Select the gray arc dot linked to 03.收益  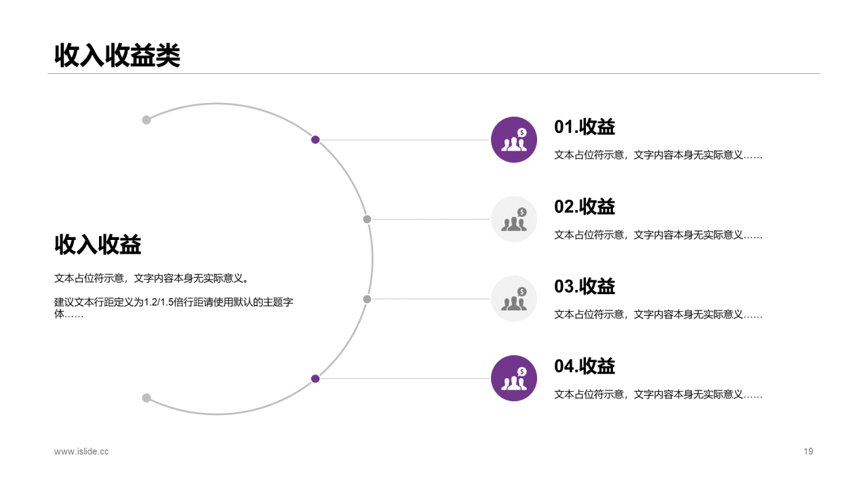pos(367,299)
